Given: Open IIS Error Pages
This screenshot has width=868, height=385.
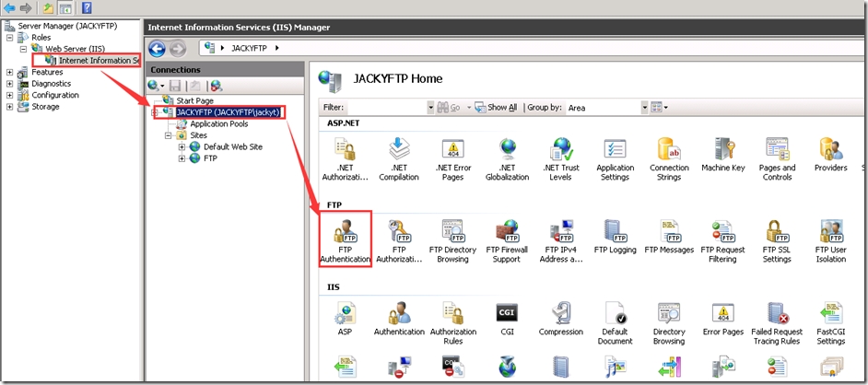Looking at the screenshot, I should point(723,319).
